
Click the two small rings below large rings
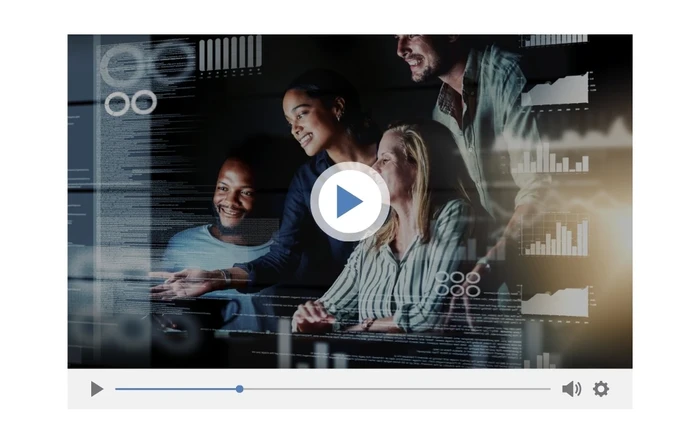point(130,102)
